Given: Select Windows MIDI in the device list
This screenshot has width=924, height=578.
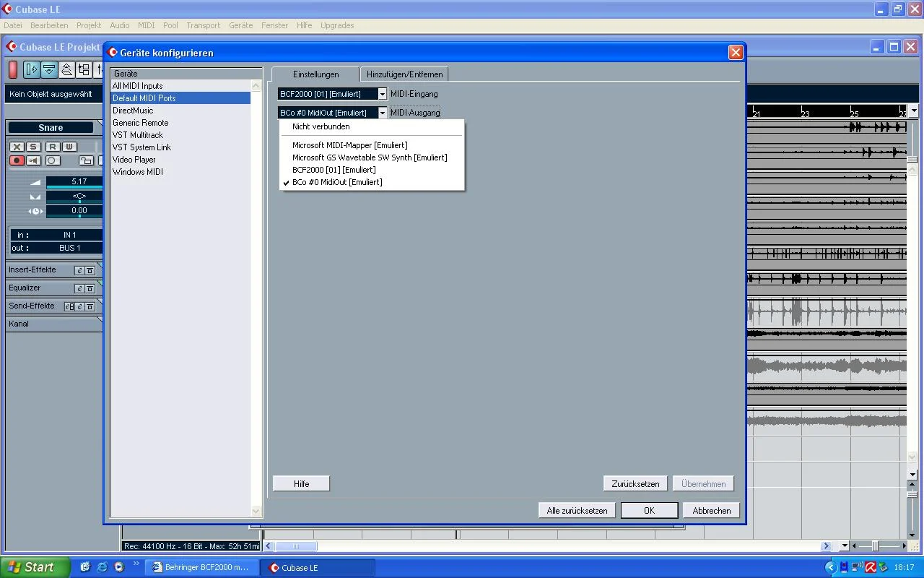Looking at the screenshot, I should [180, 172].
